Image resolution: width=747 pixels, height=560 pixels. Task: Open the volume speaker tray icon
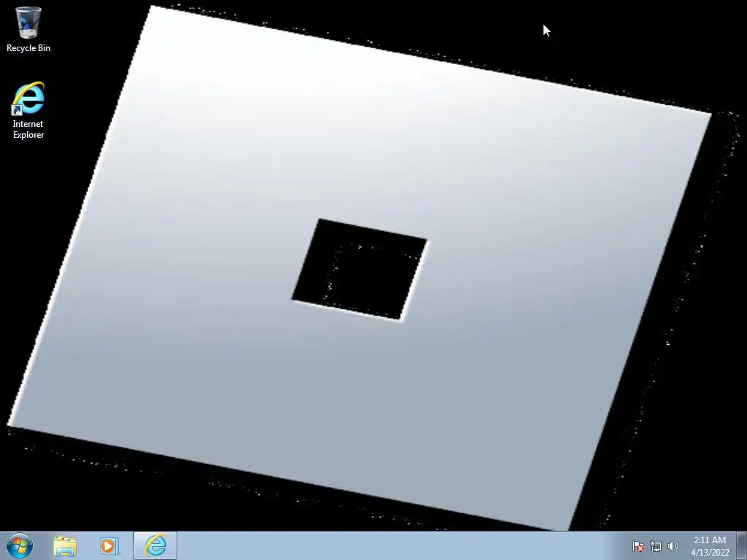[673, 546]
